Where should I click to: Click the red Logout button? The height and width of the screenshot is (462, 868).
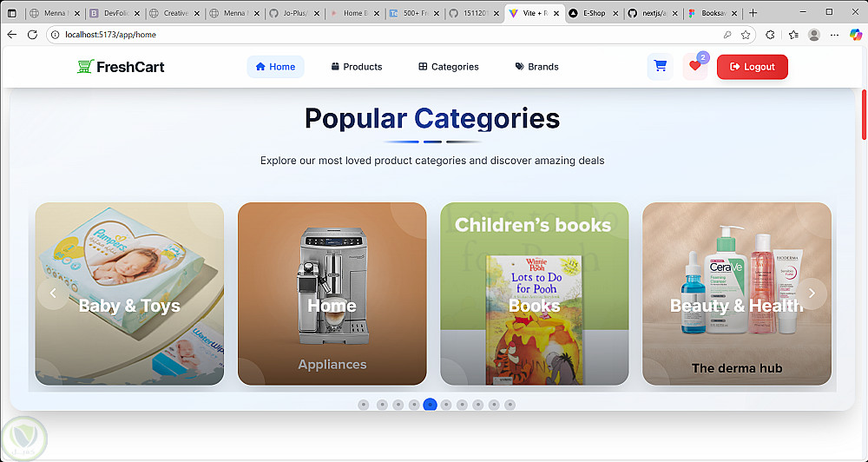753,67
